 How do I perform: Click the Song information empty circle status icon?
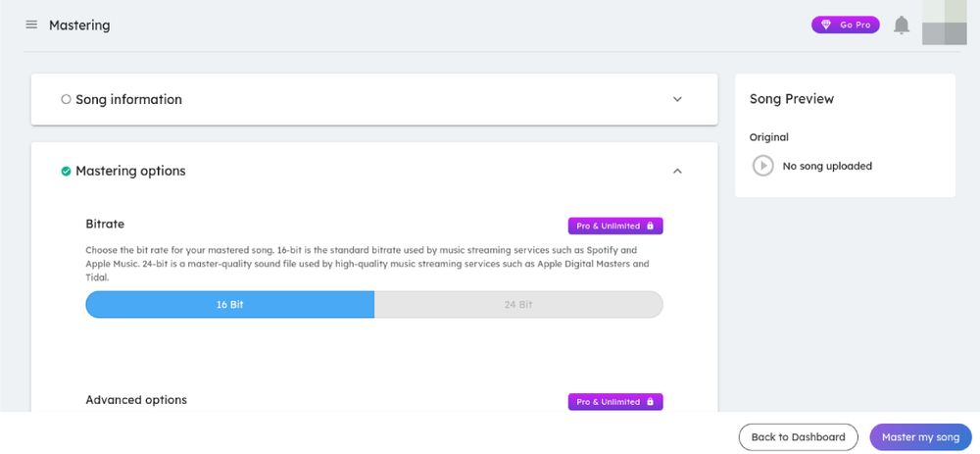click(x=66, y=99)
